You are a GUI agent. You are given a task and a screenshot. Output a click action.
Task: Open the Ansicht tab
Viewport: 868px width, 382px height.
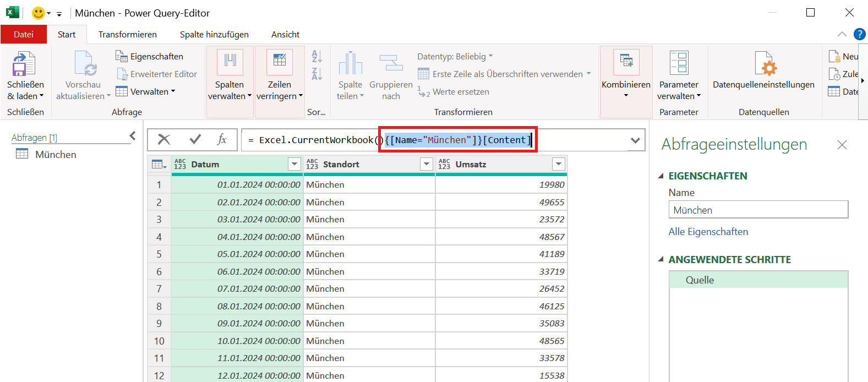[x=285, y=34]
